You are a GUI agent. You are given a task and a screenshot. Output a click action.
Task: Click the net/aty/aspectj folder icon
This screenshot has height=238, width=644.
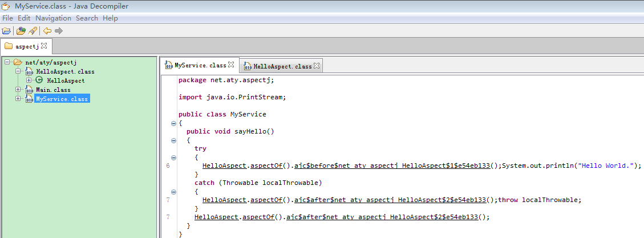[18, 62]
